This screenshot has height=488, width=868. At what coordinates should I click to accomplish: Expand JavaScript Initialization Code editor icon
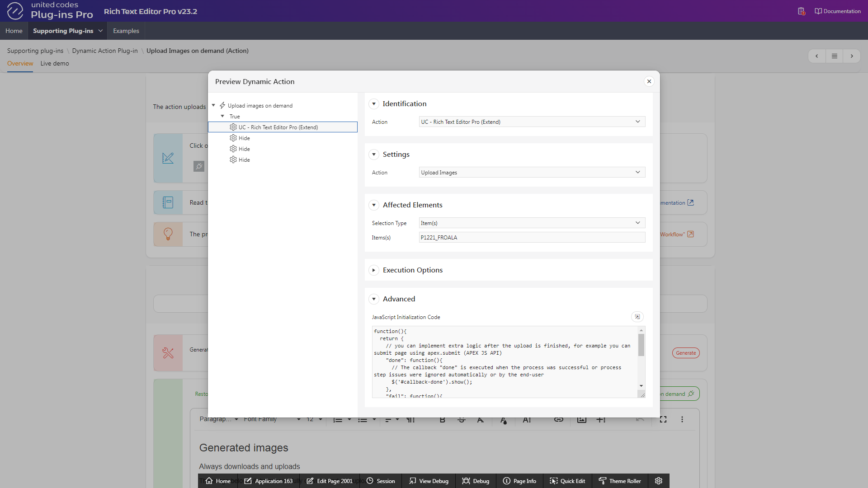637,317
